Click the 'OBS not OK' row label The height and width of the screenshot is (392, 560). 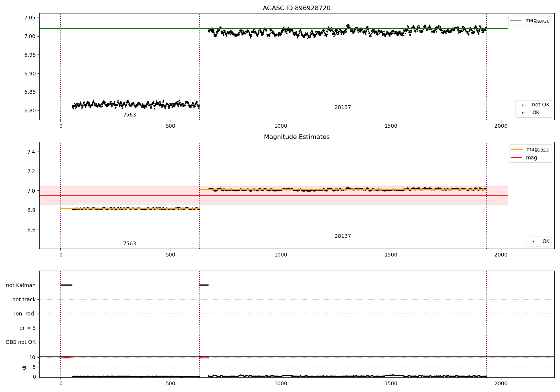point(21,342)
